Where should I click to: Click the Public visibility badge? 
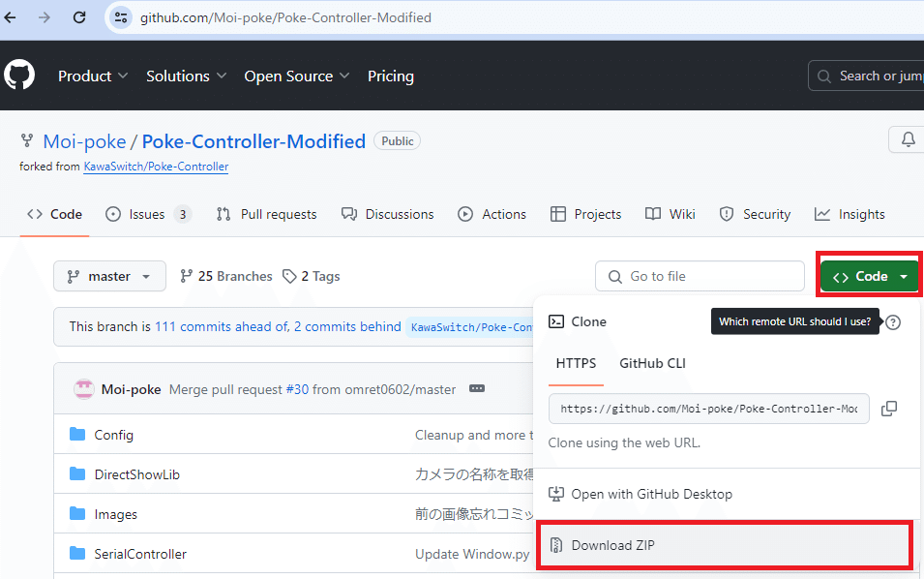398,141
